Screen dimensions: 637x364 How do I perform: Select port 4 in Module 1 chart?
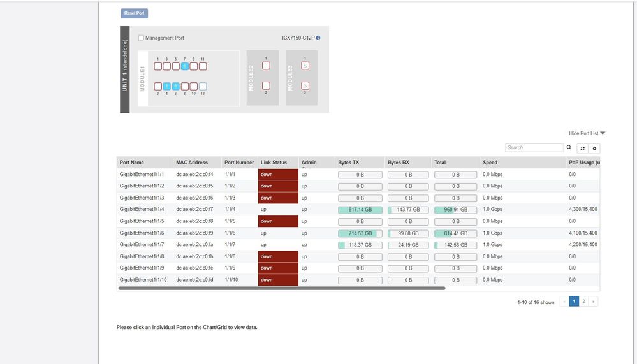166,86
